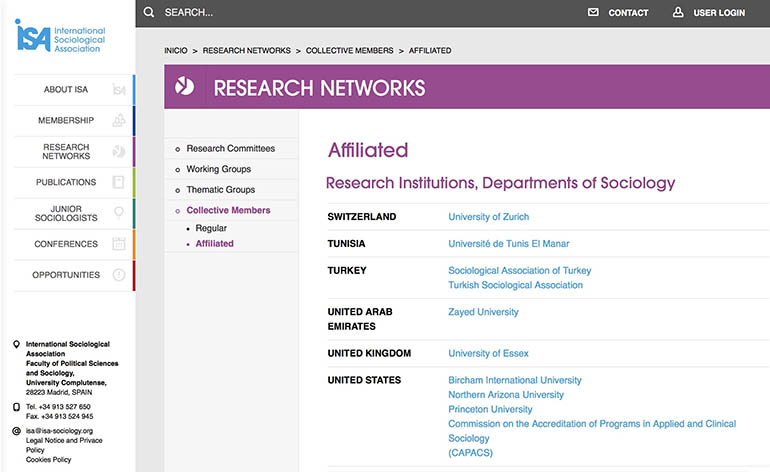Click the Contact envelope icon

593,12
